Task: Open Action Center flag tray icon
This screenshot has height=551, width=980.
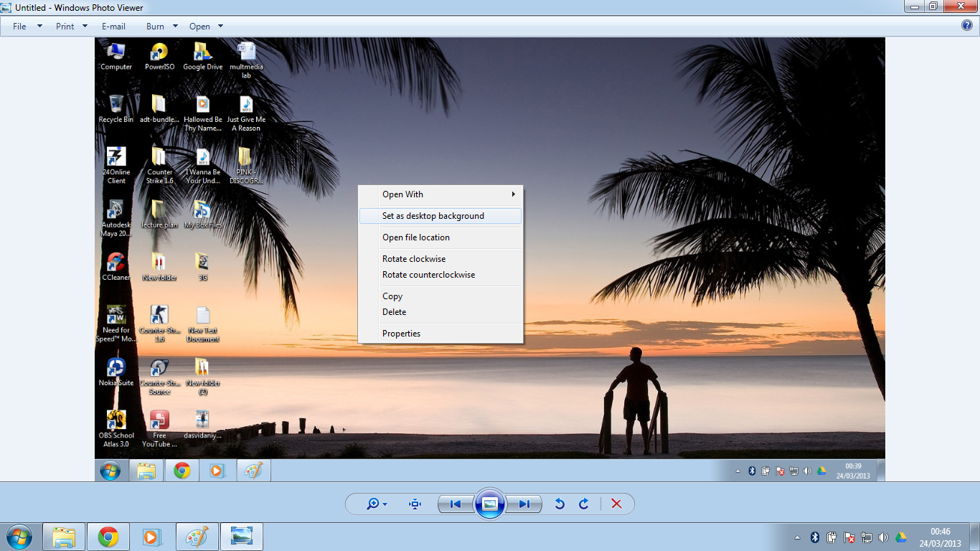Action: 849,537
